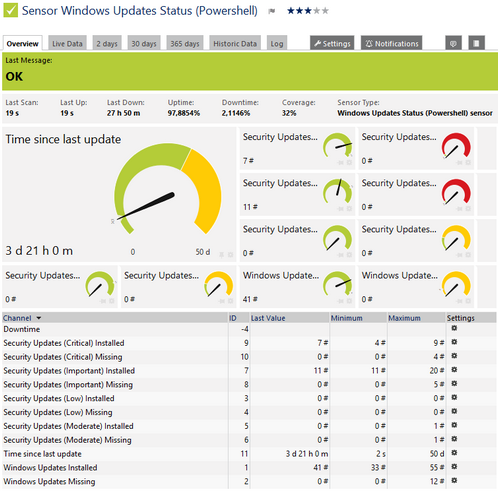Open the Notifications tab with bell
This screenshot has height=491, width=498.
click(392, 43)
